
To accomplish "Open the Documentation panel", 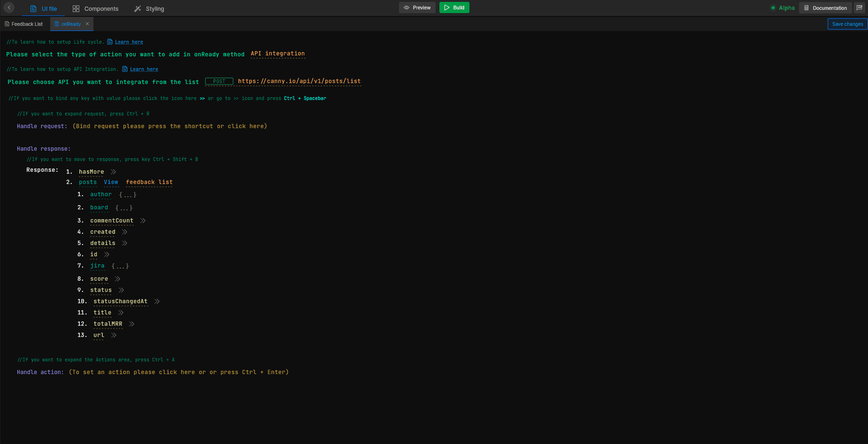I will (x=825, y=8).
